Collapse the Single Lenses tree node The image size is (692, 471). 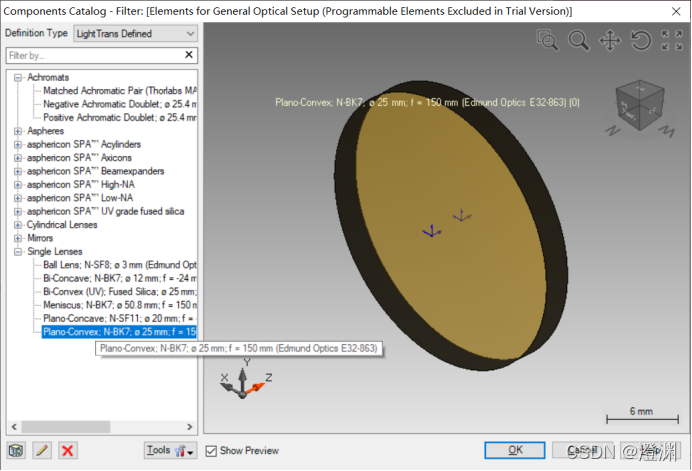click(18, 252)
